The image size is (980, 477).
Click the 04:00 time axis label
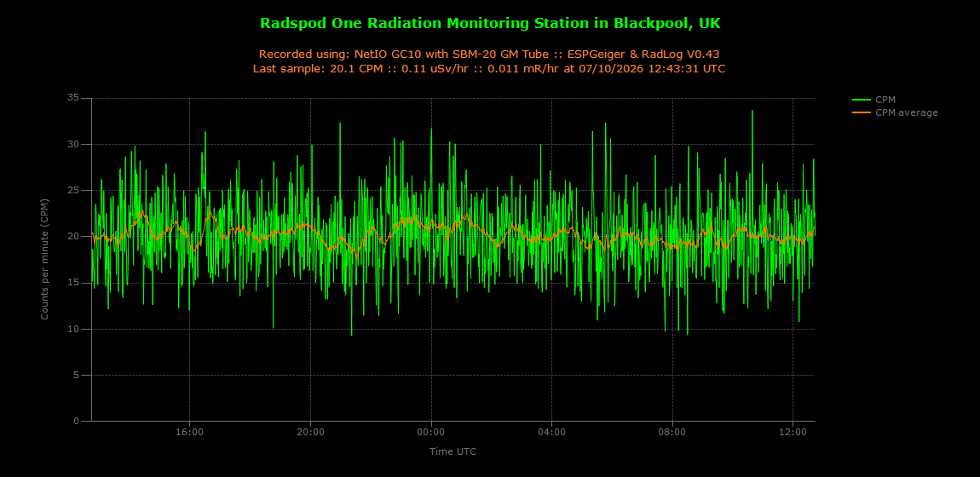551,432
